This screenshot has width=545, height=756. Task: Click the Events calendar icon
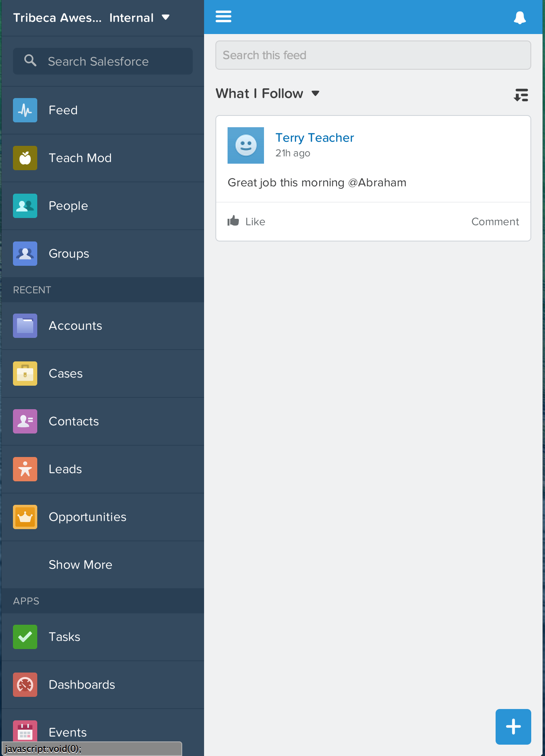pos(25,731)
